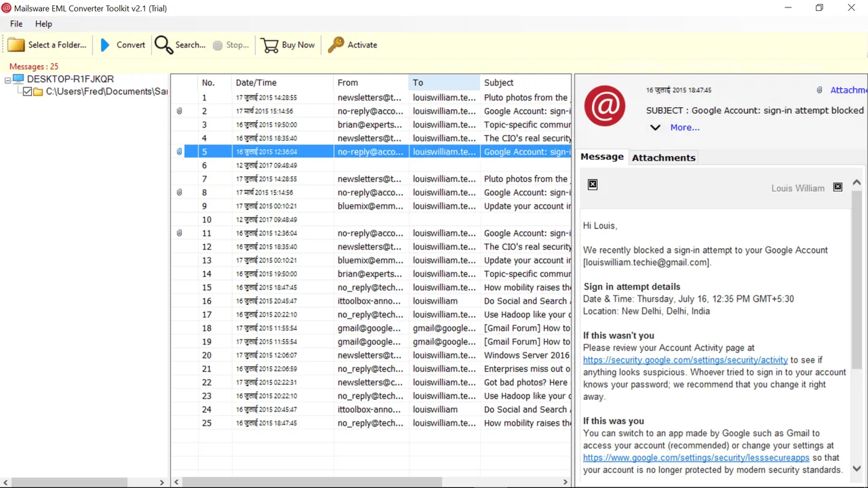Click DESKTOP-R1FJKQR computer icon in tree
The height and width of the screenshot is (488, 868).
(18, 79)
